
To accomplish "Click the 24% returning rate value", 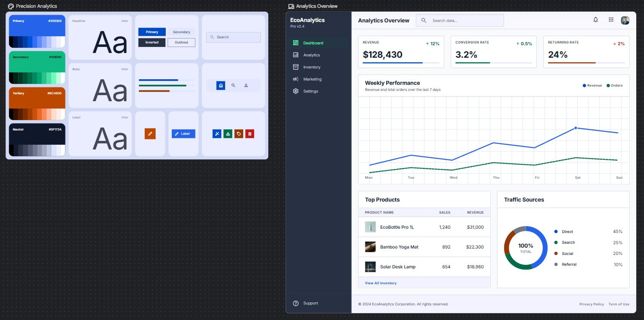I will (558, 55).
